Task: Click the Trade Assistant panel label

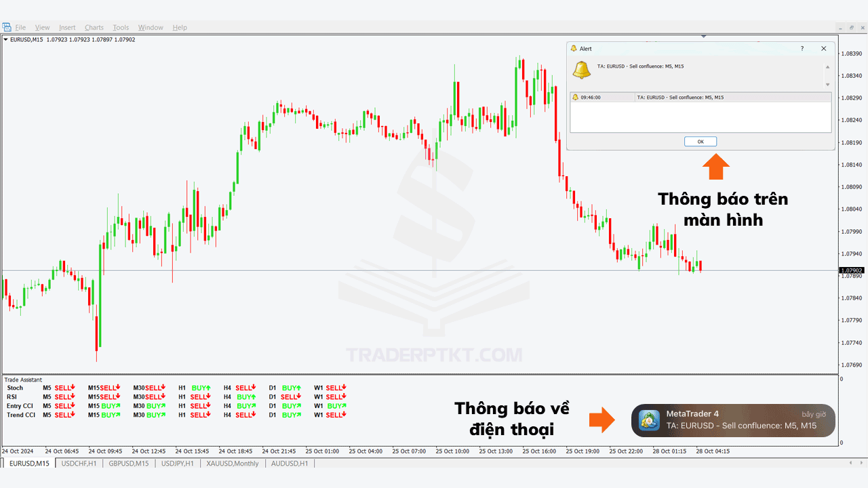Action: [x=23, y=380]
